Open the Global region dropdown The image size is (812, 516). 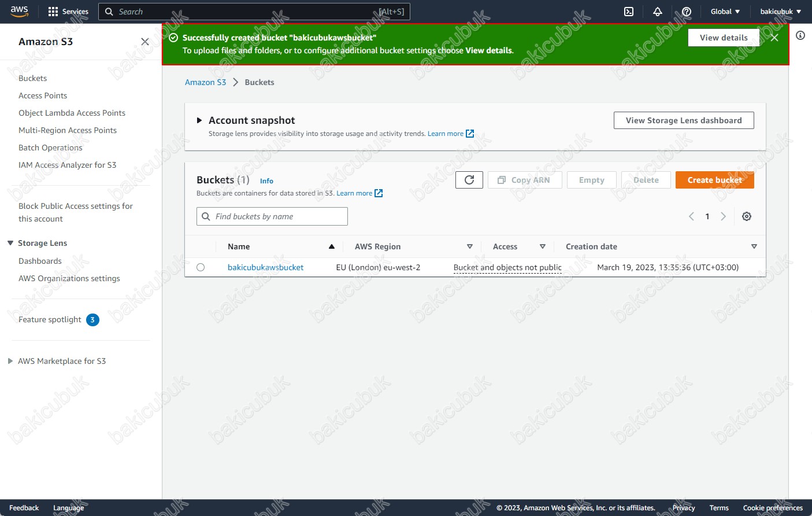(725, 12)
